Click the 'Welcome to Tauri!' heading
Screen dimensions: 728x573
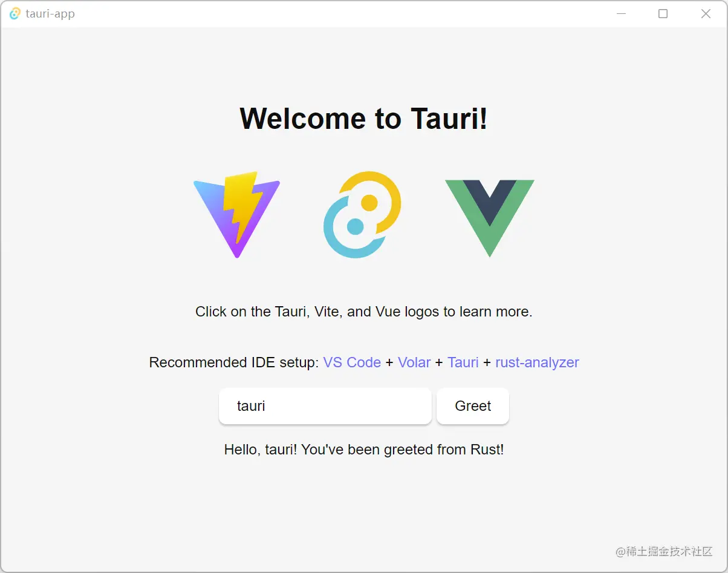click(363, 119)
